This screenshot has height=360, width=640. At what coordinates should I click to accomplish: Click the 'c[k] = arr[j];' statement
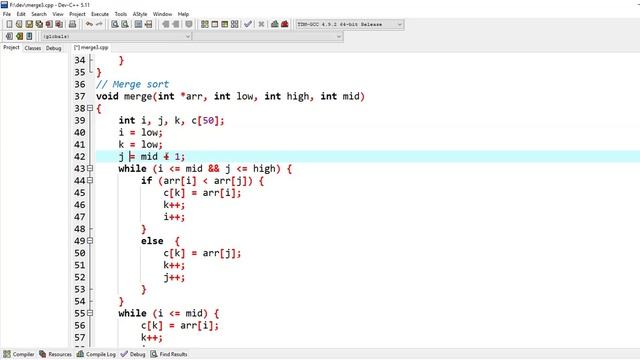pos(202,253)
